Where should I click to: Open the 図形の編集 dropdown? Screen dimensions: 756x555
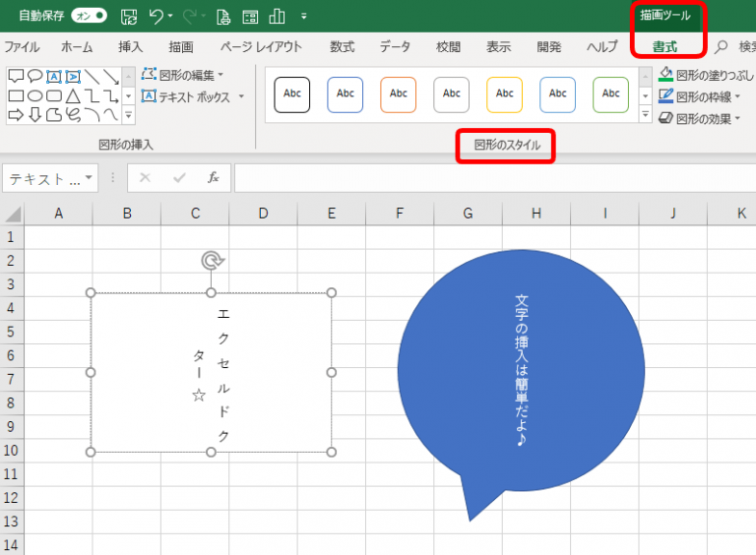click(183, 75)
